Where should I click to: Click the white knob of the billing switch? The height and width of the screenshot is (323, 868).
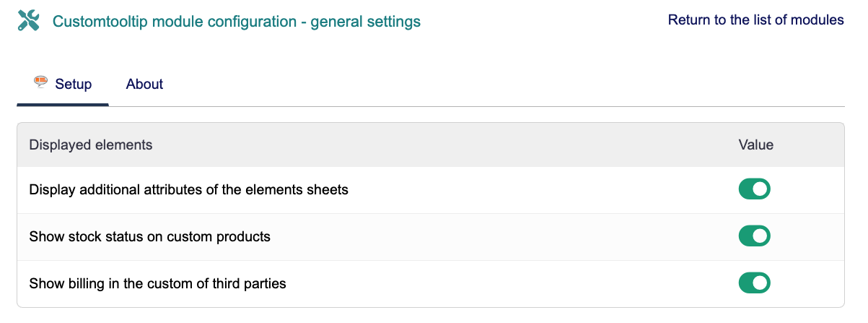point(760,283)
